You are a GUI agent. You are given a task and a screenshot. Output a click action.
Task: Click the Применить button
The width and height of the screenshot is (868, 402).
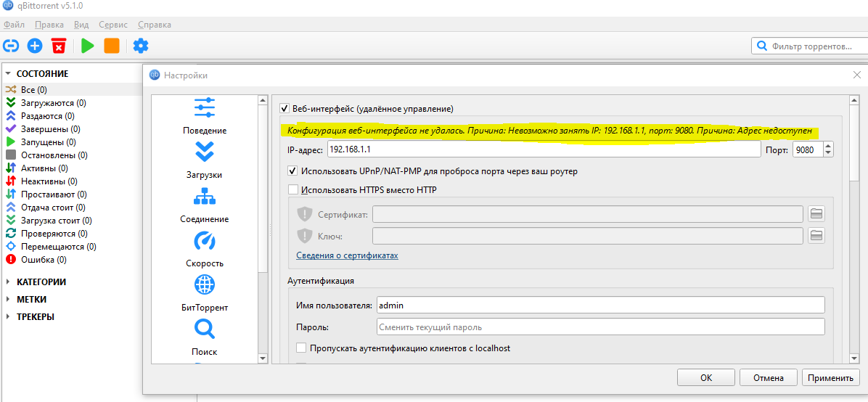[830, 377]
